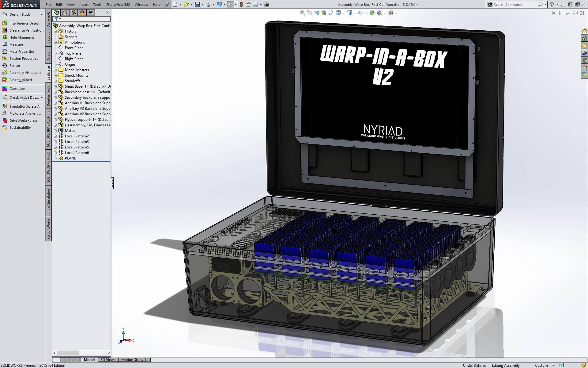Screen dimensions: 588x368
Task: Click Zoom to Fit magnifier icon
Action: pos(303,13)
